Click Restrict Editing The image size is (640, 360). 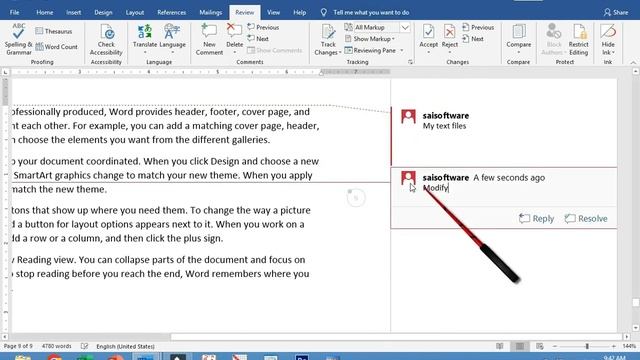[578, 39]
